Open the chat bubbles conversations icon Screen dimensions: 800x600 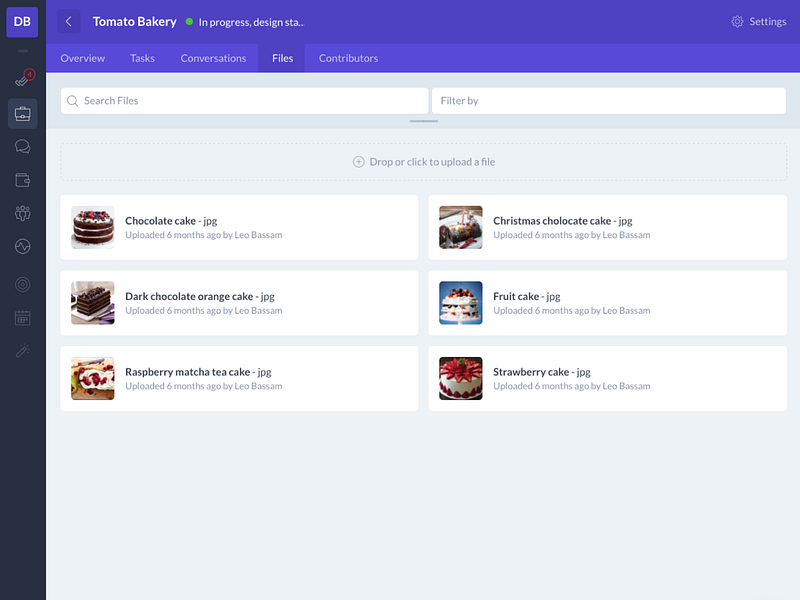coord(22,146)
